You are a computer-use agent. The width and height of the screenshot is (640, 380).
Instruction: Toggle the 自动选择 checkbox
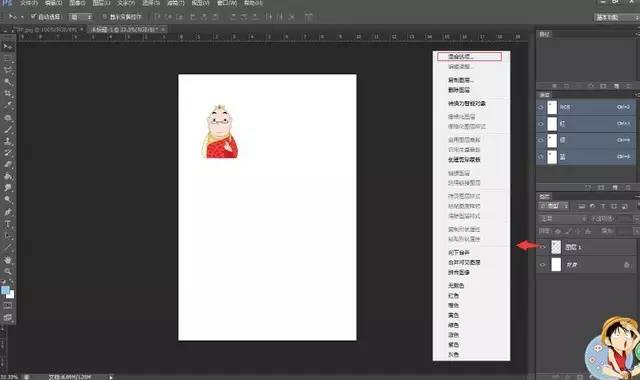(x=34, y=17)
